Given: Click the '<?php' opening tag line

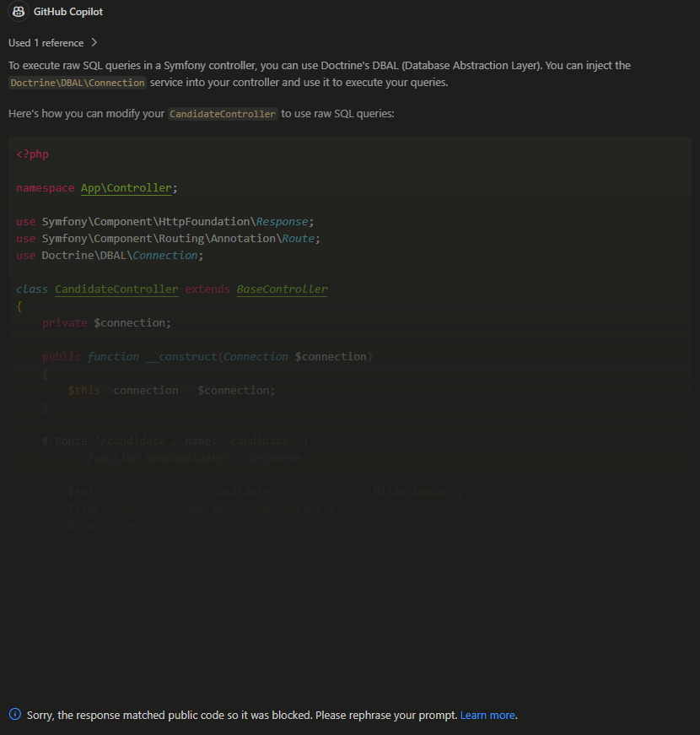Looking at the screenshot, I should point(32,154).
